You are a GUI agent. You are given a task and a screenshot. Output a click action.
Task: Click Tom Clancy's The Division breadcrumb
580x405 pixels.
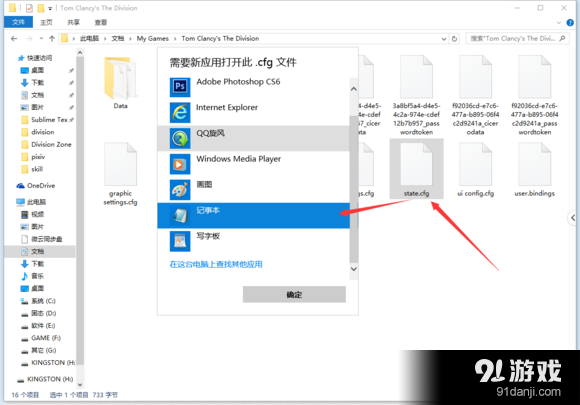coord(220,38)
